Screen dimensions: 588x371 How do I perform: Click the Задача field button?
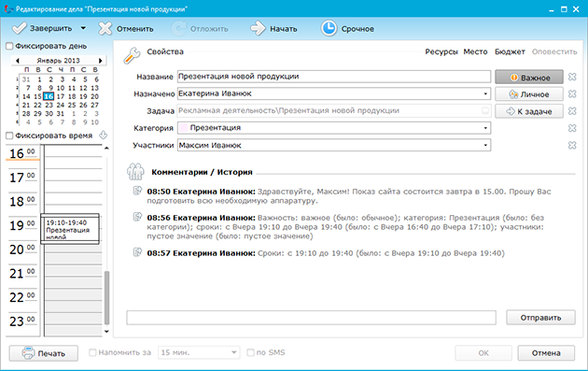[x=485, y=111]
